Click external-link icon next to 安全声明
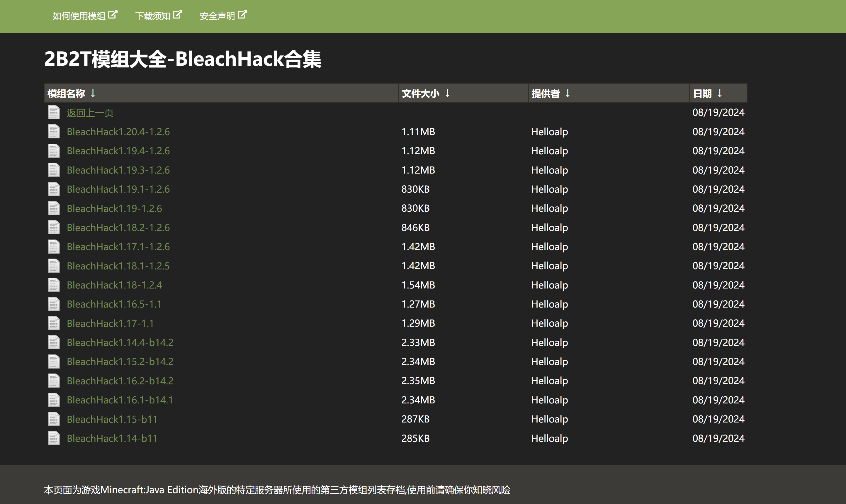The height and width of the screenshot is (504, 846). 242,15
